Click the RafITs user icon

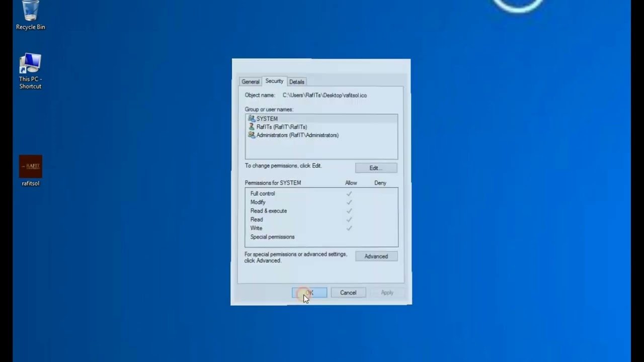(251, 127)
